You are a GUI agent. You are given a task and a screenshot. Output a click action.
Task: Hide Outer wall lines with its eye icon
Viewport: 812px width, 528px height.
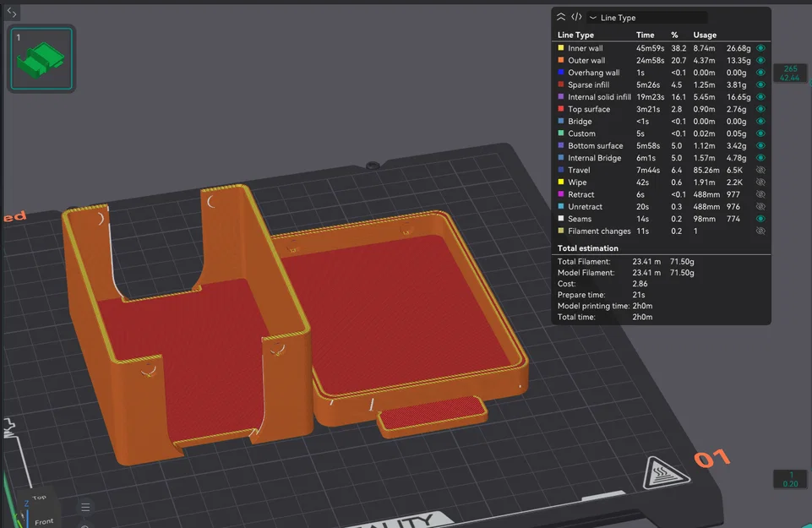tap(760, 60)
